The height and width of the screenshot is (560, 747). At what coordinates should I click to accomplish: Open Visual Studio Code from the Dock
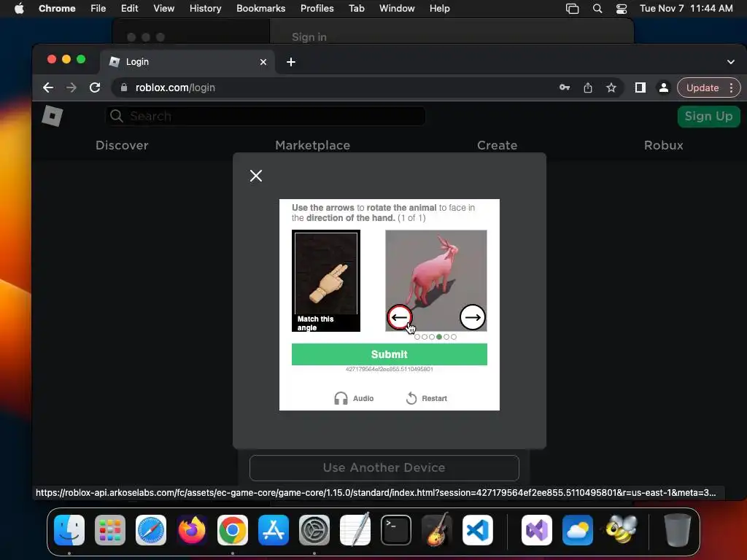[478, 529]
